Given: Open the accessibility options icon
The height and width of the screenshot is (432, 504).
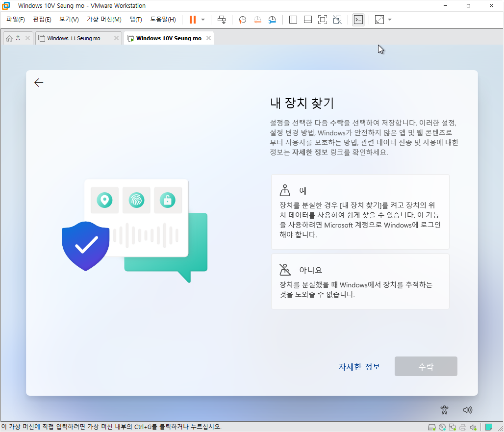Looking at the screenshot, I should 444,410.
